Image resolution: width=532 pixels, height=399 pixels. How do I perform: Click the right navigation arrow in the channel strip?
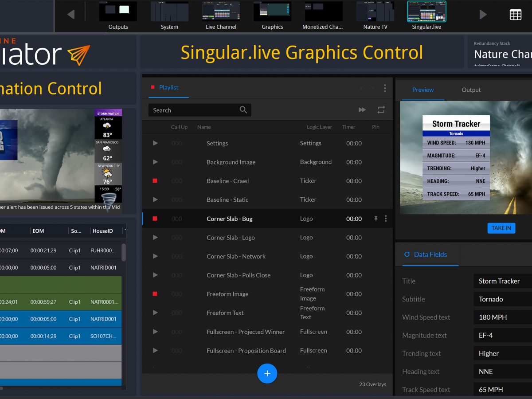point(483,14)
